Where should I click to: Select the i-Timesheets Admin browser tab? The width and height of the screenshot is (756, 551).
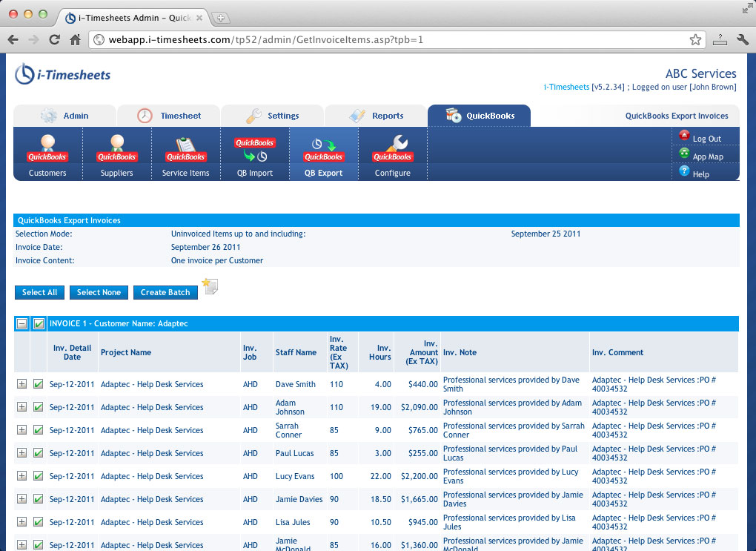pyautogui.click(x=133, y=18)
